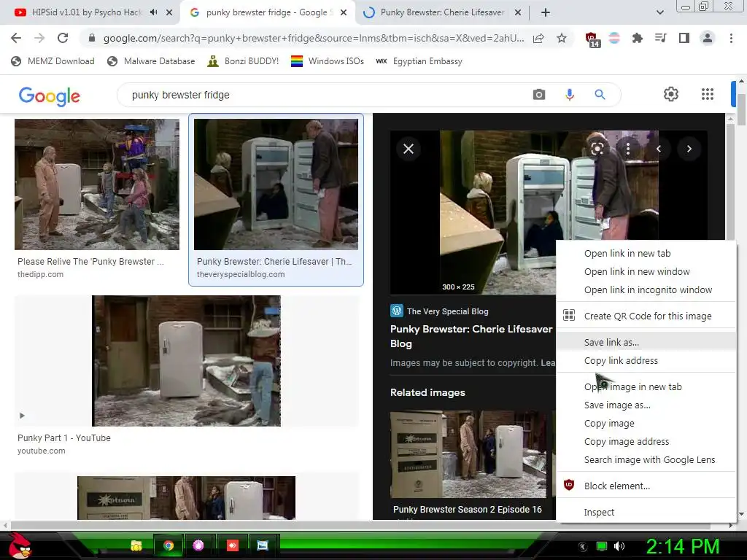Open the Egyptian Embassy bookmark

click(419, 61)
